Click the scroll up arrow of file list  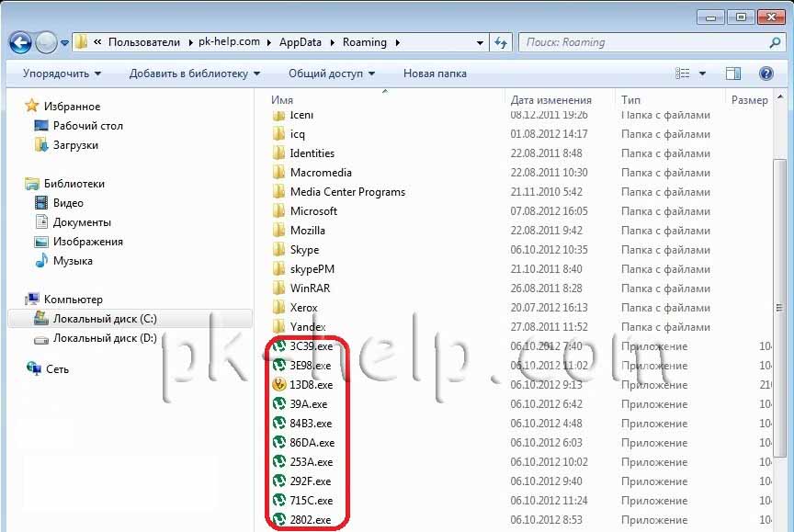[x=780, y=97]
